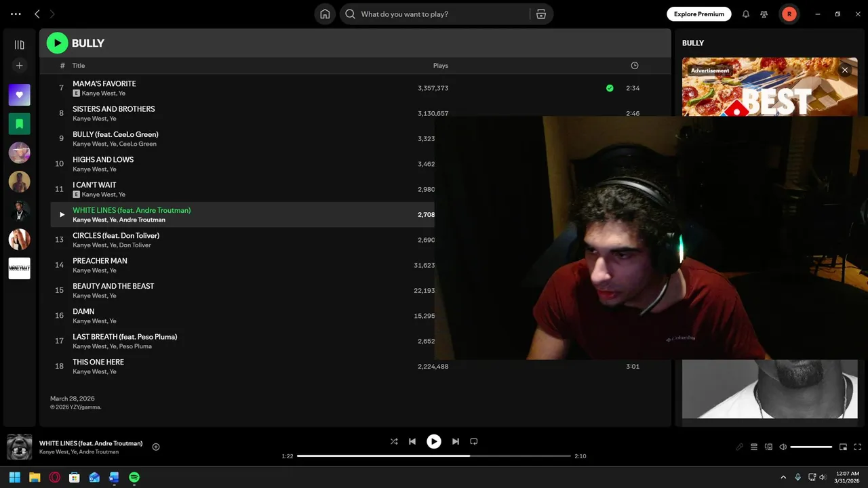The height and width of the screenshot is (488, 868).
Task: Adjust the volume slider
Action: [811, 447]
